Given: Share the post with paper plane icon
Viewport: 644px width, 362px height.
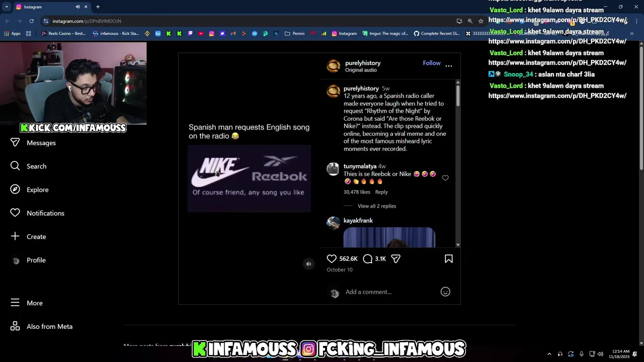Looking at the screenshot, I should pyautogui.click(x=396, y=258).
